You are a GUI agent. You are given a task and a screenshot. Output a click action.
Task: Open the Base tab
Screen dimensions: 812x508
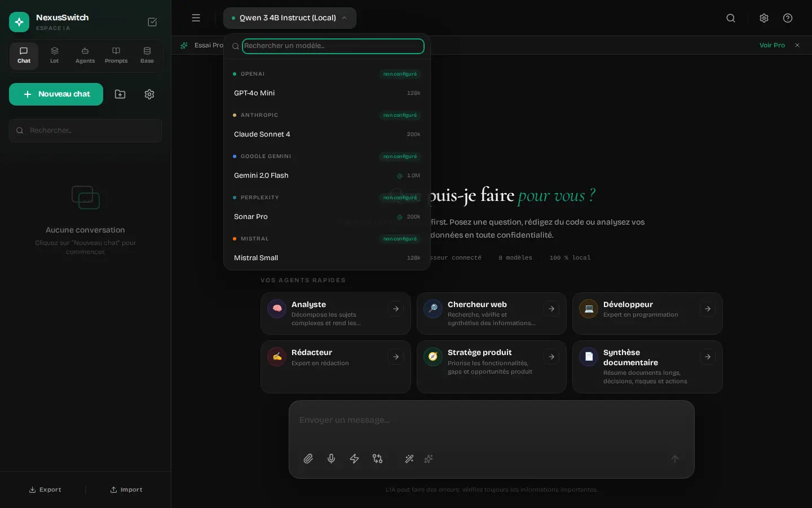tap(147, 55)
